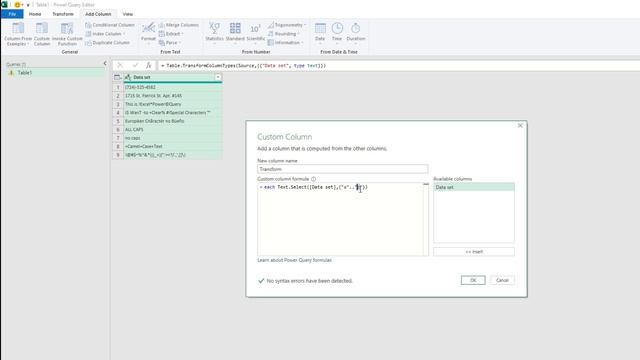Click Cancel in Custom Column dialog
Screen dimensions: 640x360
pyautogui.click(x=502, y=280)
